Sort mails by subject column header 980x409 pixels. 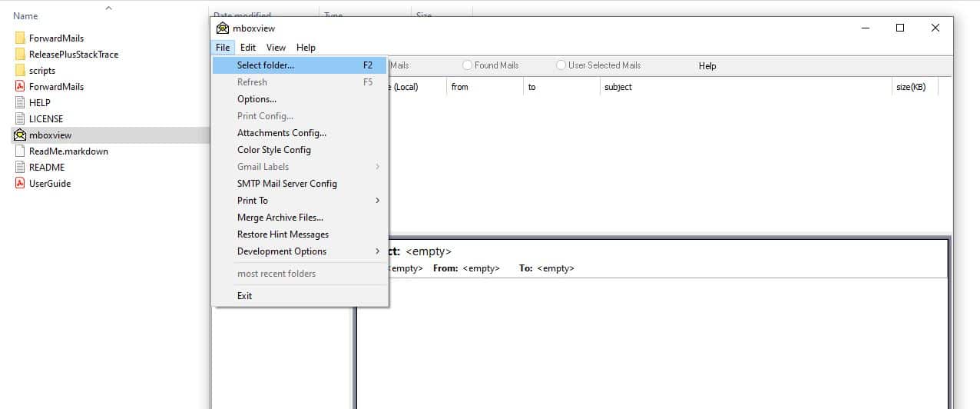pyautogui.click(x=618, y=87)
